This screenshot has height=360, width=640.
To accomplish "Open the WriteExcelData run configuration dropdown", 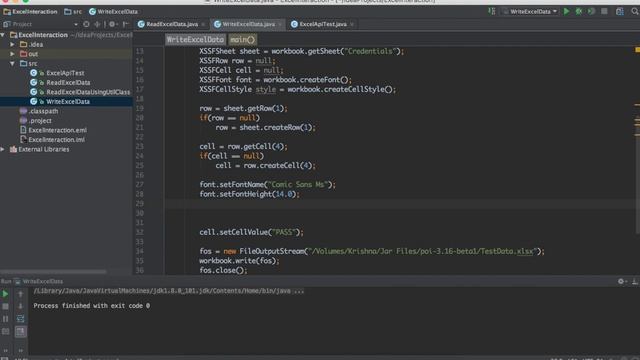I will point(530,11).
